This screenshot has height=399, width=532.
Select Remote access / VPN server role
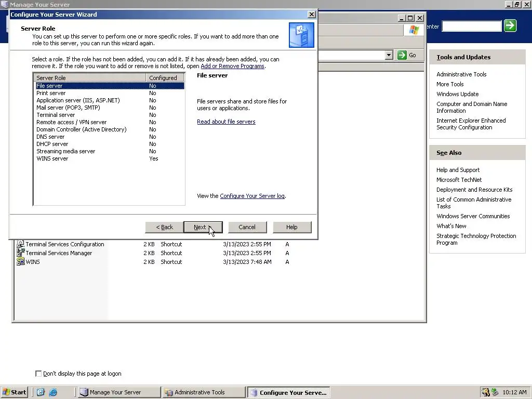tap(110, 122)
